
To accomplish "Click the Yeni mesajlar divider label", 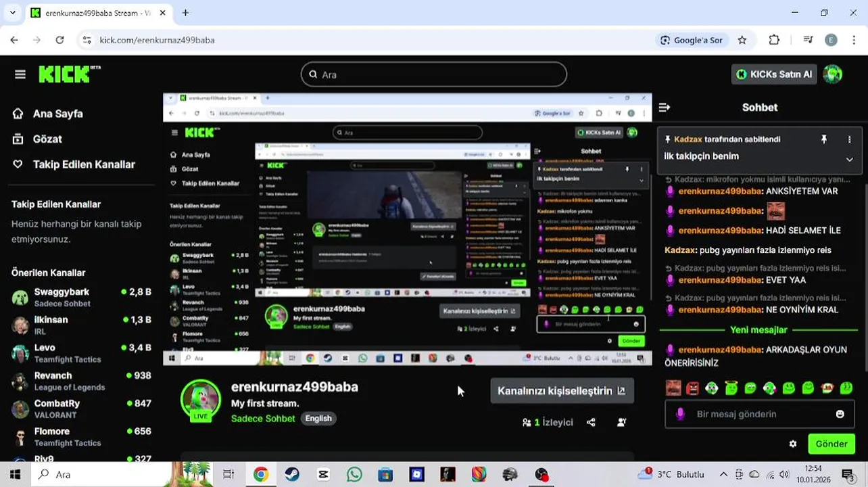I will tap(758, 330).
